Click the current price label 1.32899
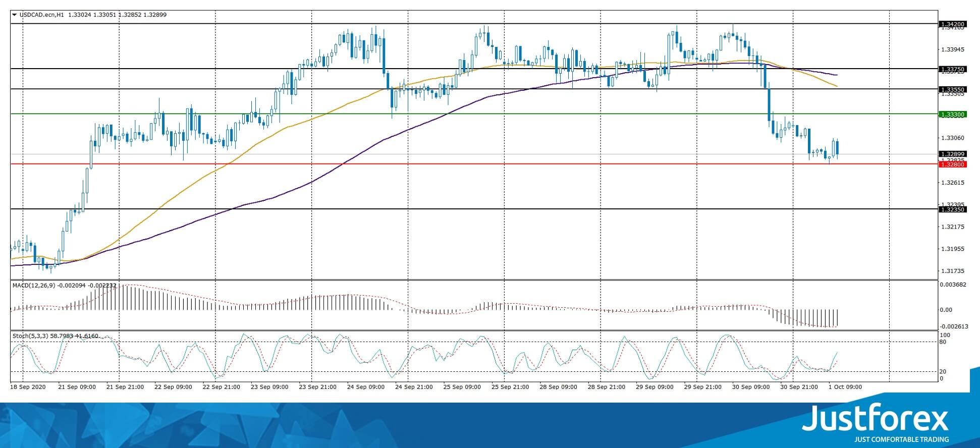The height and width of the screenshot is (448, 980). coord(952,154)
